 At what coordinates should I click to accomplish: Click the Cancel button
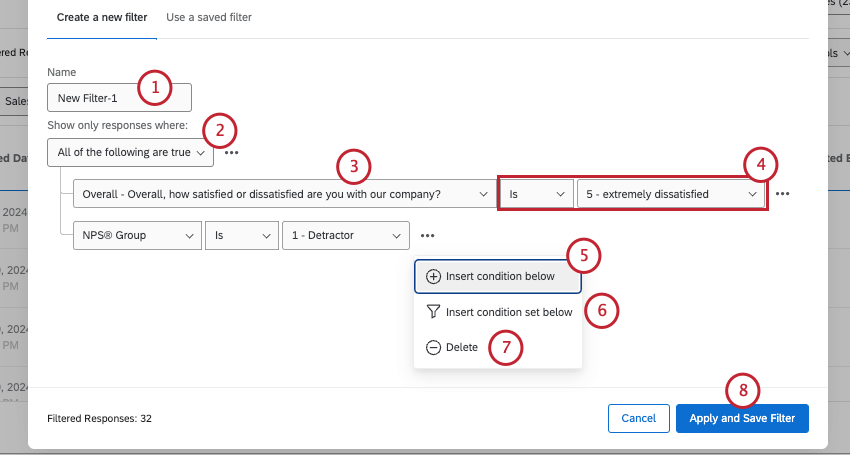pyautogui.click(x=638, y=418)
